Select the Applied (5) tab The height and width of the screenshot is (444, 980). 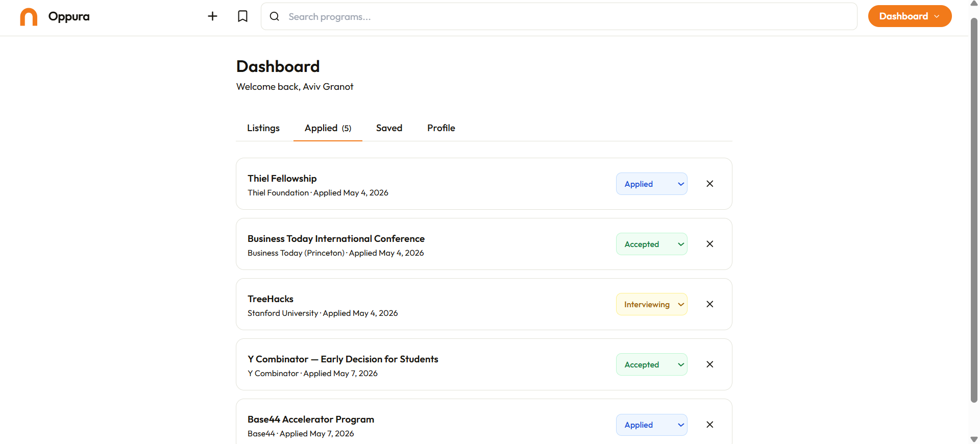coord(328,128)
